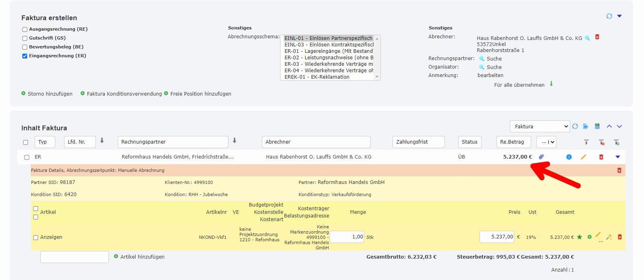This screenshot has height=280, width=644.
Task: Select ER-02 Leistungsnachweise in Abrechnungsschema
Action: point(329,58)
